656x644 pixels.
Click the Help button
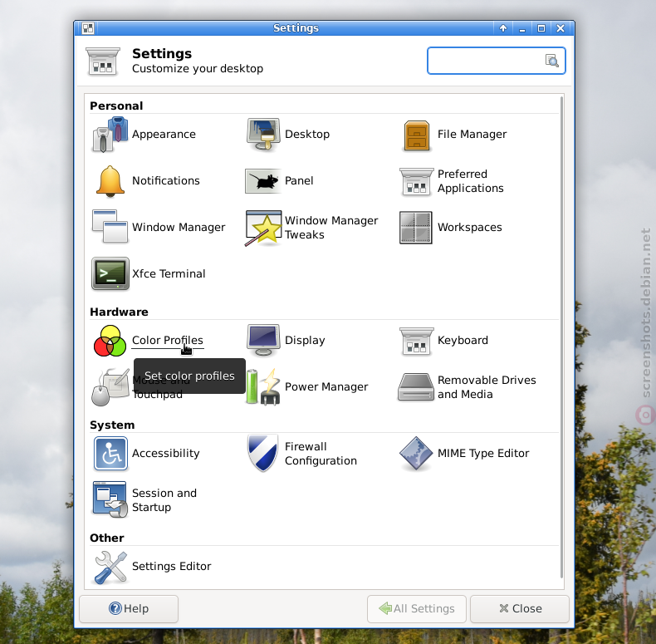[x=129, y=609]
